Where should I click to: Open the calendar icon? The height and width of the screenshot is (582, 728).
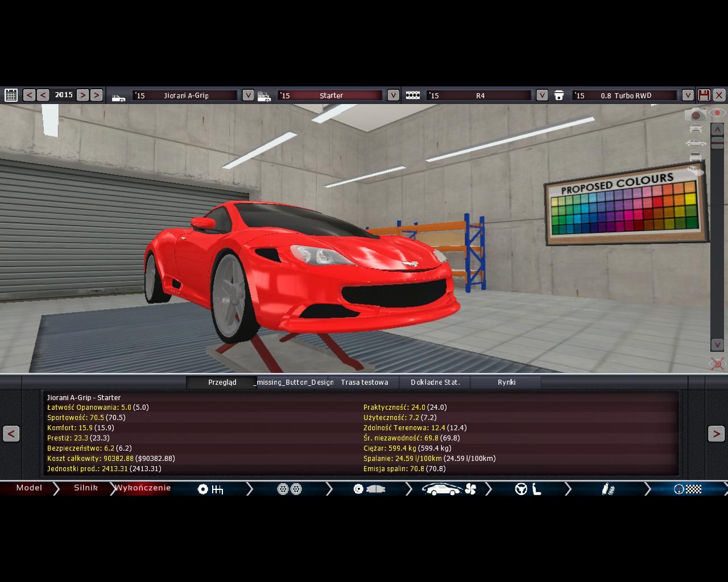coord(11,95)
